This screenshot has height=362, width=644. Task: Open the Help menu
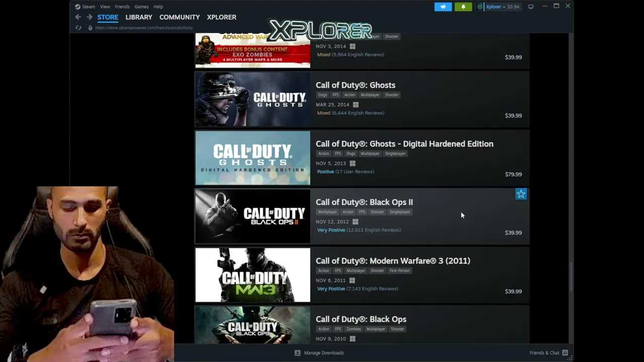[x=158, y=7]
